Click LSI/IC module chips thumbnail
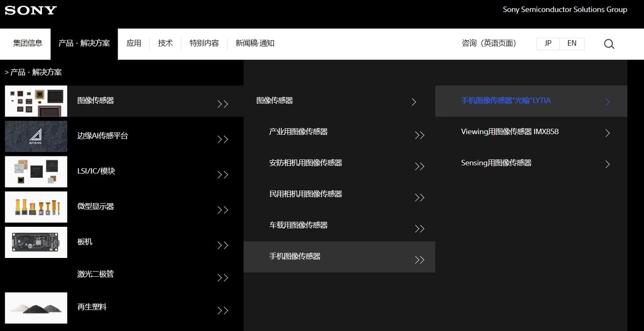 coord(36,171)
